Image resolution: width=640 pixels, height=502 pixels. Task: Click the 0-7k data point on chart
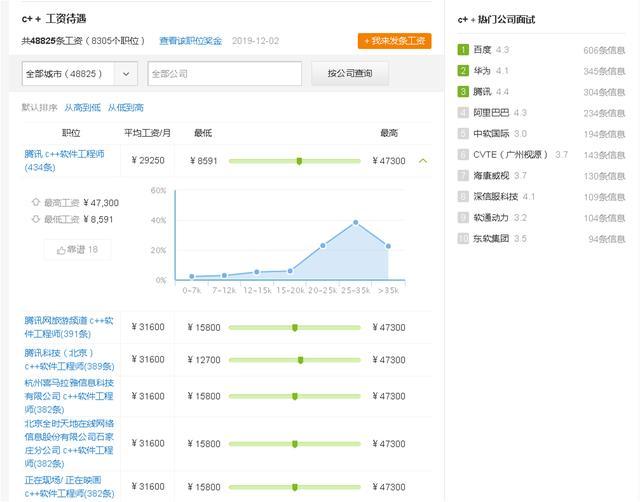(192, 276)
